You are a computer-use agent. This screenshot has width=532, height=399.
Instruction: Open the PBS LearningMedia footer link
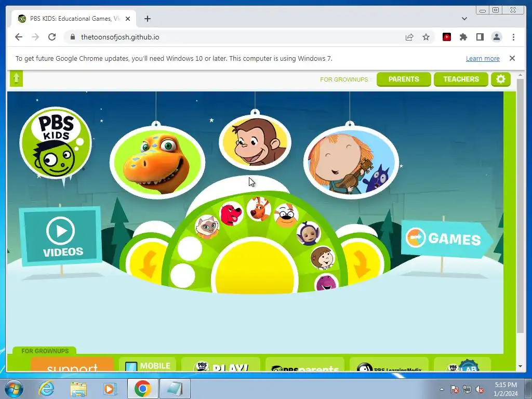click(x=389, y=364)
